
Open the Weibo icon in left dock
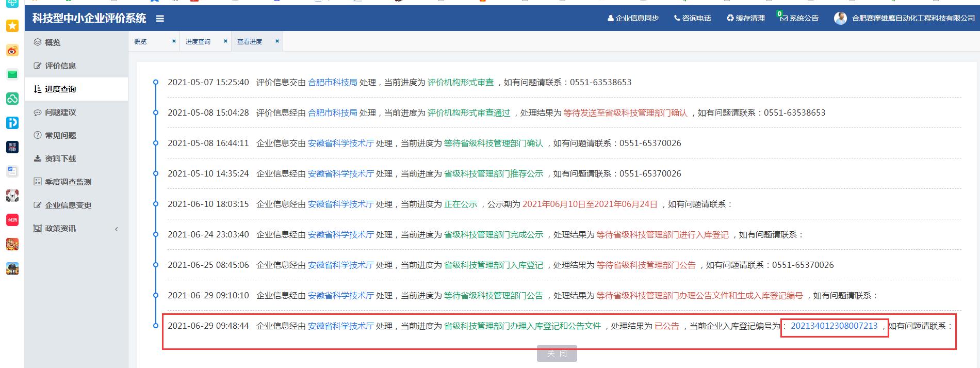(x=12, y=51)
